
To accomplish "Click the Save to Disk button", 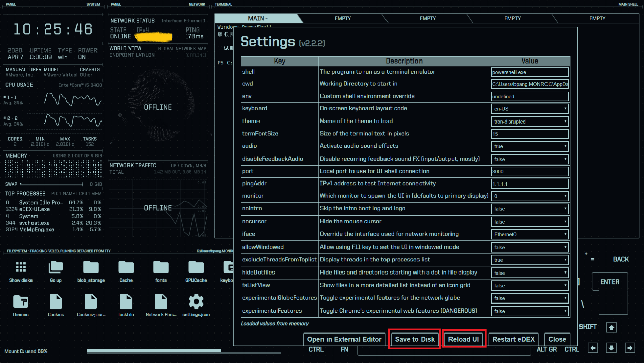I will pyautogui.click(x=414, y=339).
